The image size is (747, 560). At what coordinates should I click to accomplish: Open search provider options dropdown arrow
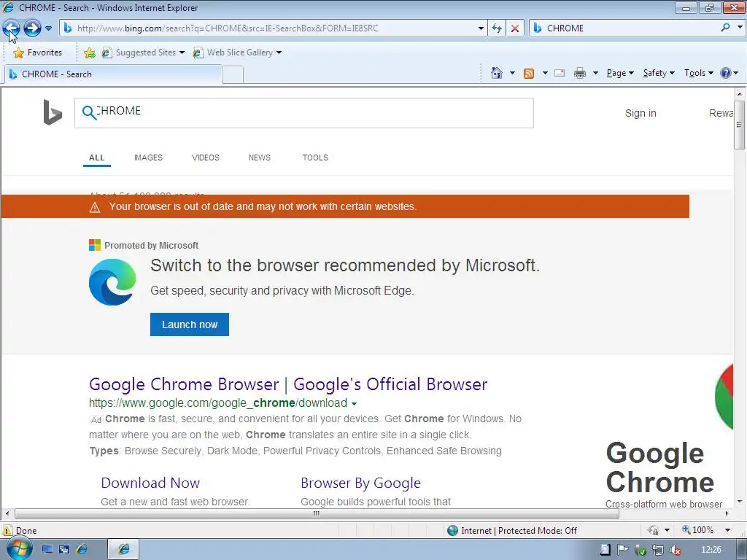(x=740, y=28)
